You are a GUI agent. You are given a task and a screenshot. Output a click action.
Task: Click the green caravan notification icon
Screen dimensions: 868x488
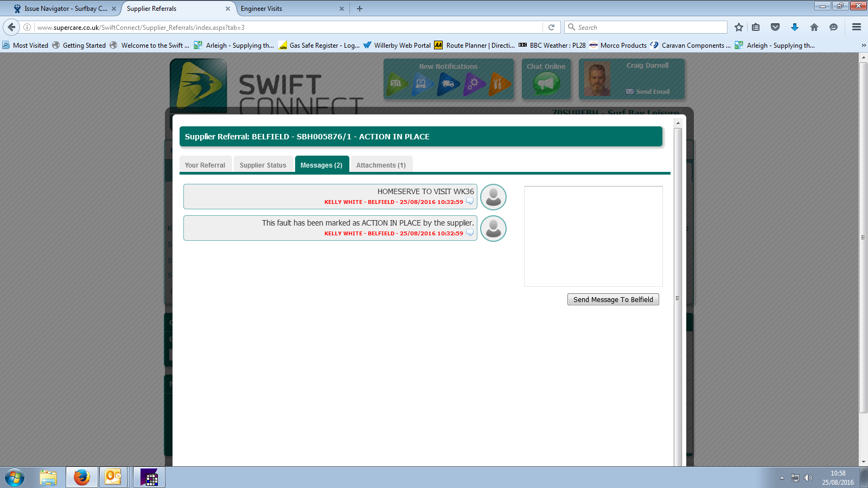397,84
